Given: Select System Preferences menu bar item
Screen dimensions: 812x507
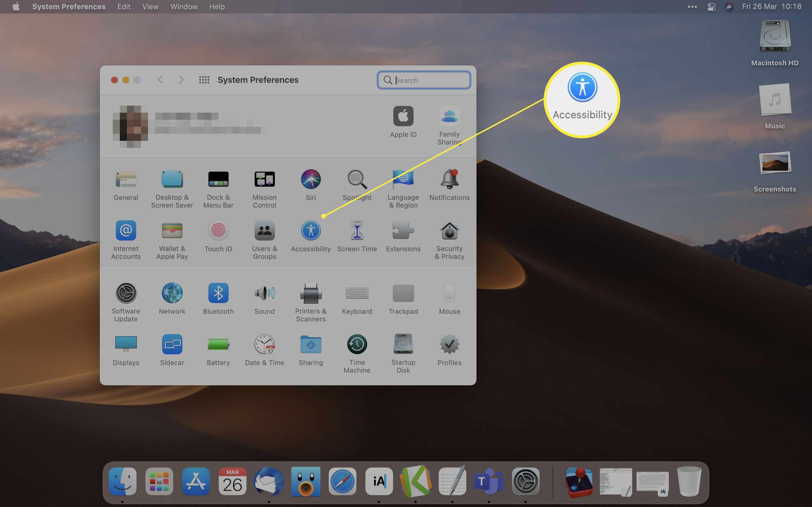Looking at the screenshot, I should click(70, 6).
